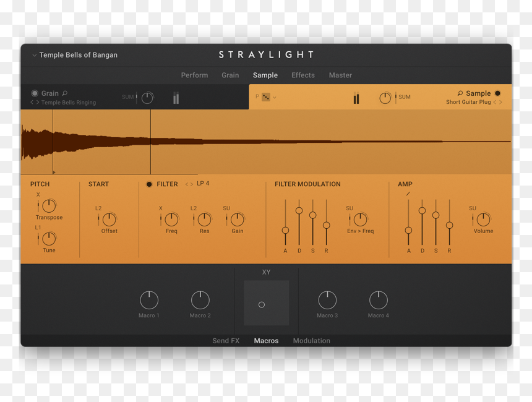The width and height of the screenshot is (532, 402).
Task: Select next sample after Short Guitar Plug
Action: tap(500, 102)
